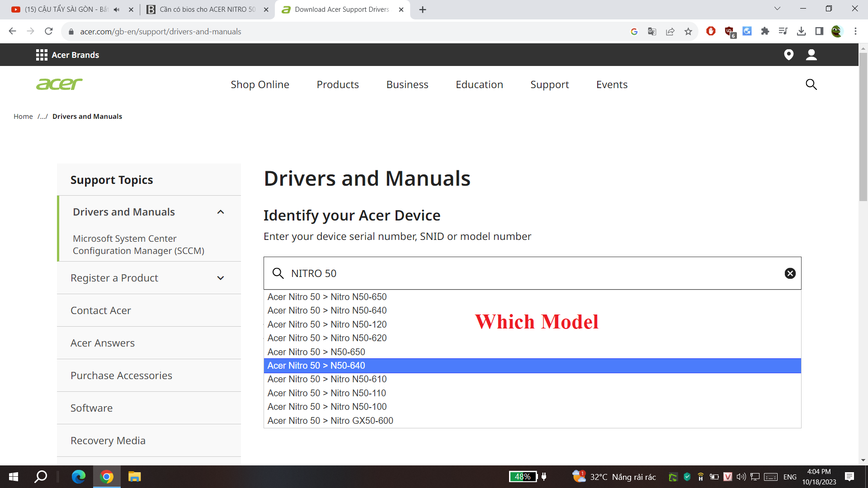Open the Software topic
This screenshot has height=488, width=868.
click(91, 408)
